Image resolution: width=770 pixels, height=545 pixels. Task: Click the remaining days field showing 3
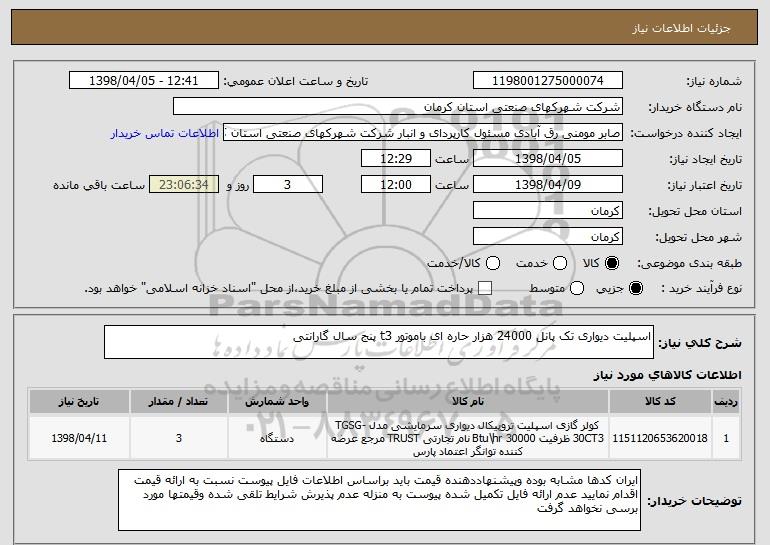288,185
